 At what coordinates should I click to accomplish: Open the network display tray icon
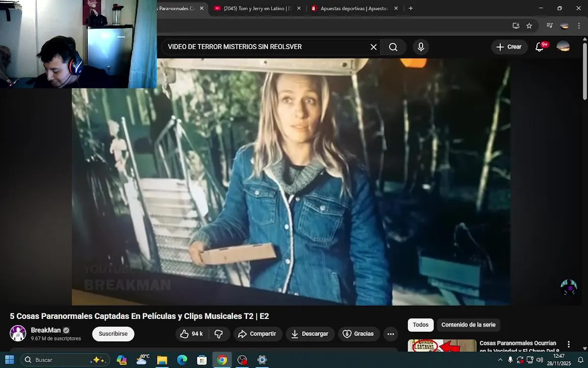(530, 360)
